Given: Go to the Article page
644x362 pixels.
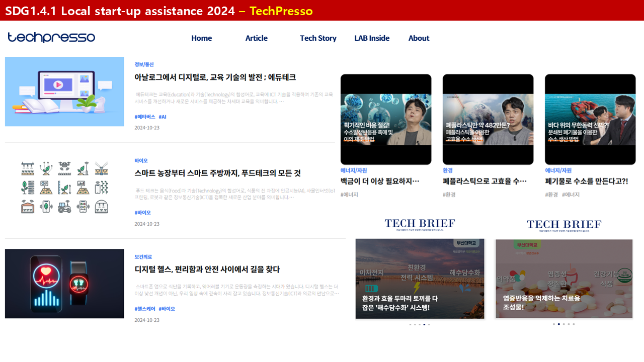Looking at the screenshot, I should [x=256, y=38].
